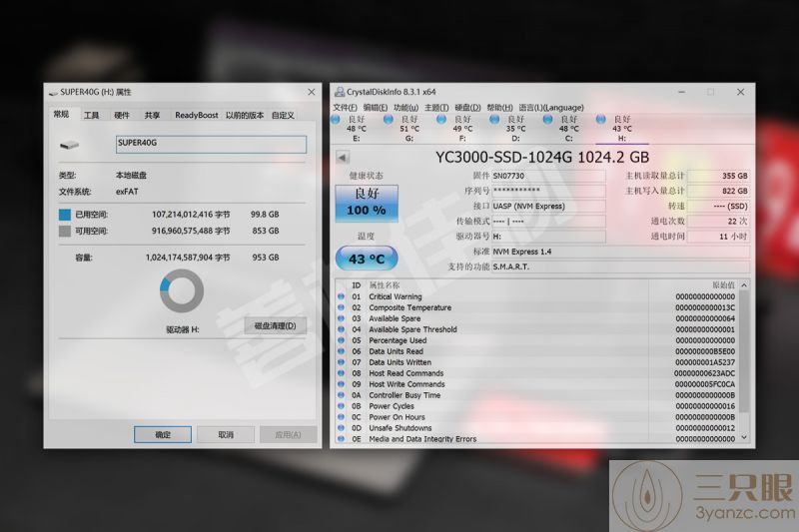Switch to the 自定义 tab
This screenshot has height=532, width=799.
click(x=283, y=116)
